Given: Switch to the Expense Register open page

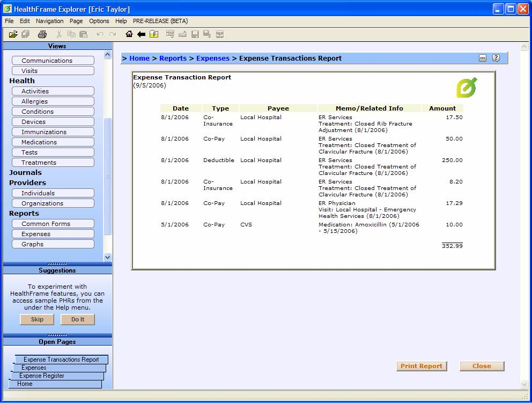Looking at the screenshot, I should tap(57, 376).
